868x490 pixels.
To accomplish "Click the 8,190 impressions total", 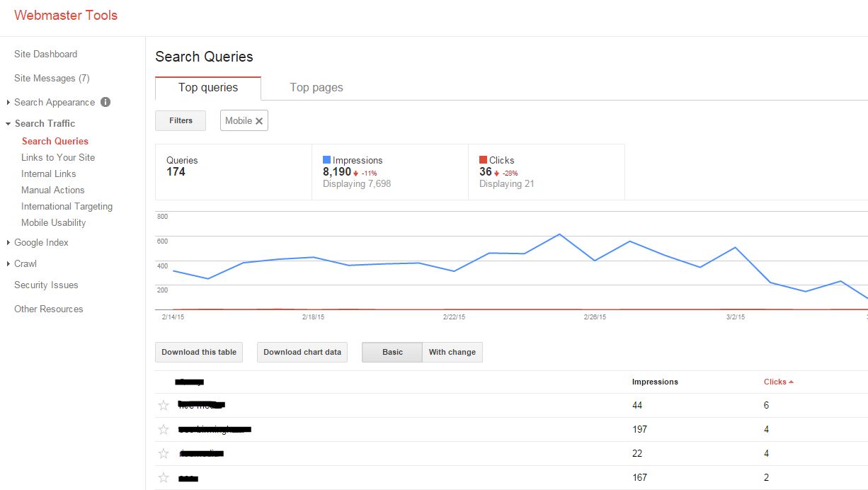I will pos(337,172).
